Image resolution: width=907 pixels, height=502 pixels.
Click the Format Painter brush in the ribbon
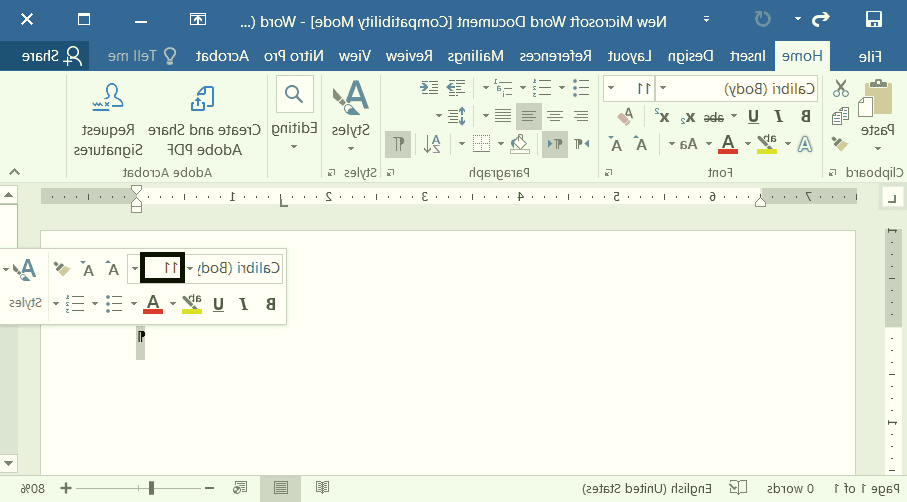pos(840,143)
